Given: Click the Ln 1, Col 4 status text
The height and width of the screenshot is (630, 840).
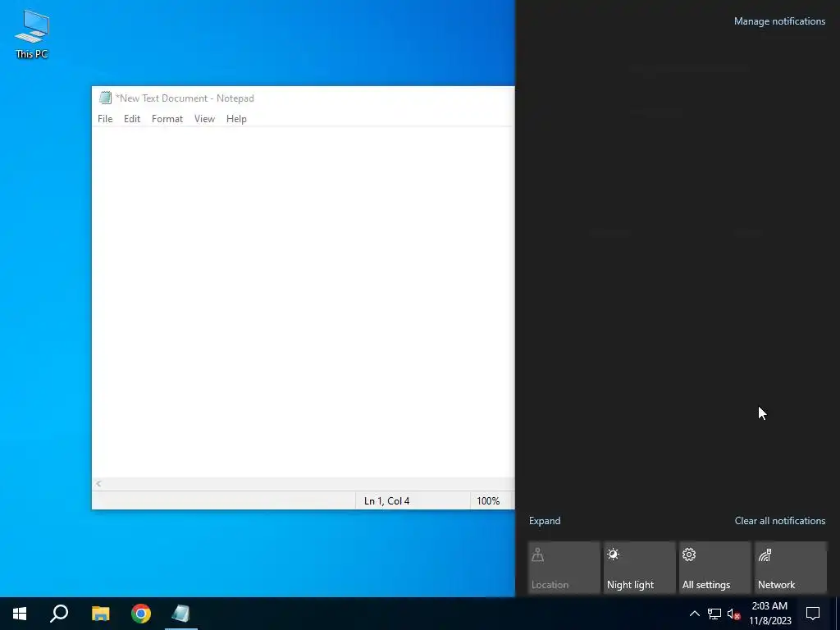Looking at the screenshot, I should 387,501.
